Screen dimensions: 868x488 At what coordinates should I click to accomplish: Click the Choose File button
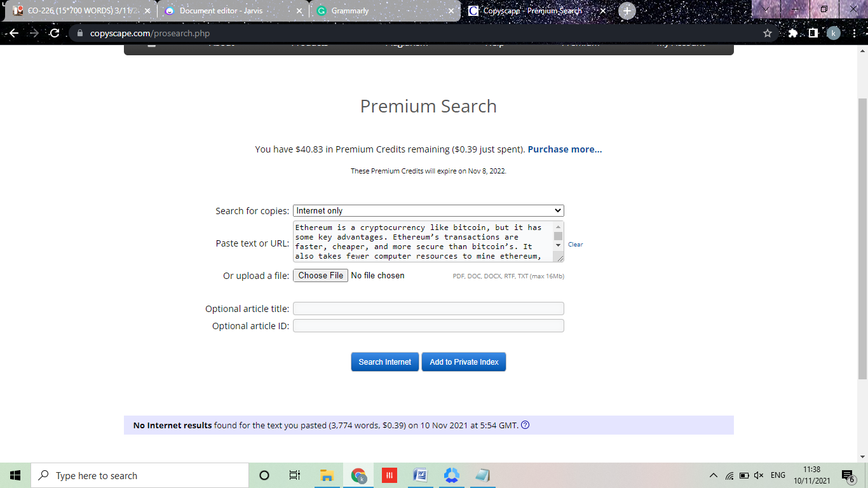(320, 275)
